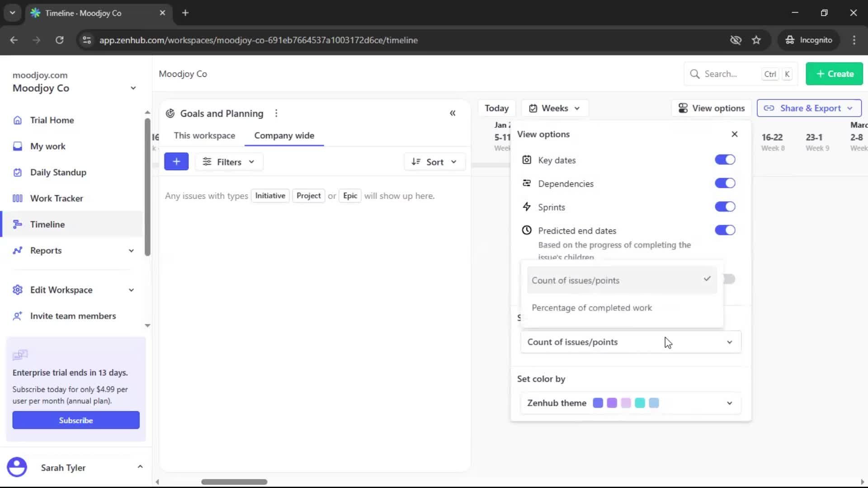
Task: Click the Subscribe button
Action: [75, 420]
